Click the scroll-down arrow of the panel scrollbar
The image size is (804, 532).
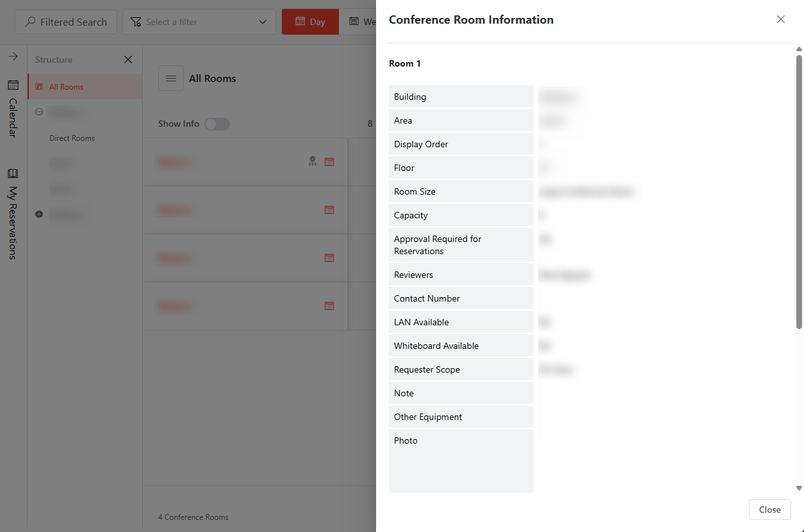coord(798,488)
